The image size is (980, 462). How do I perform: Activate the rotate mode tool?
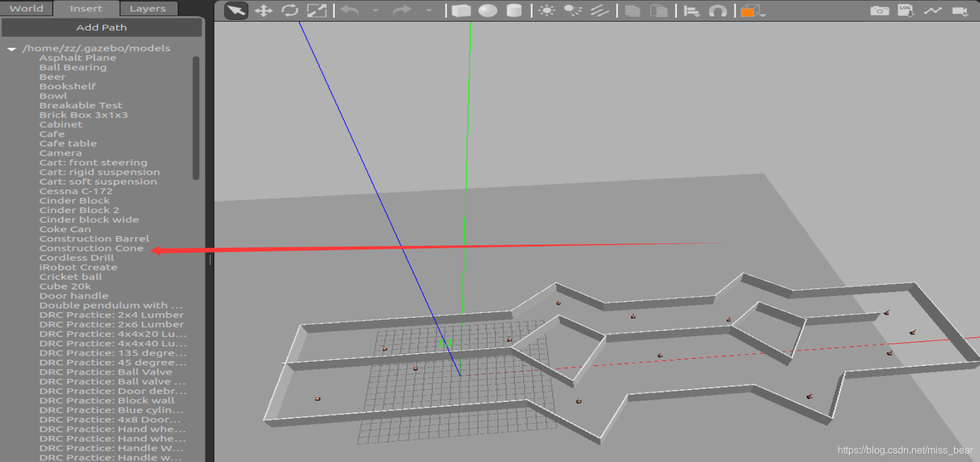(290, 11)
